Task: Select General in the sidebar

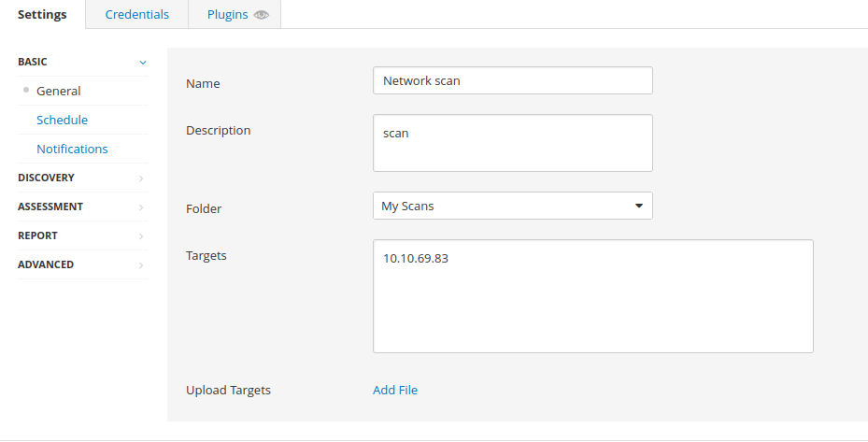Action: pyautogui.click(x=59, y=91)
